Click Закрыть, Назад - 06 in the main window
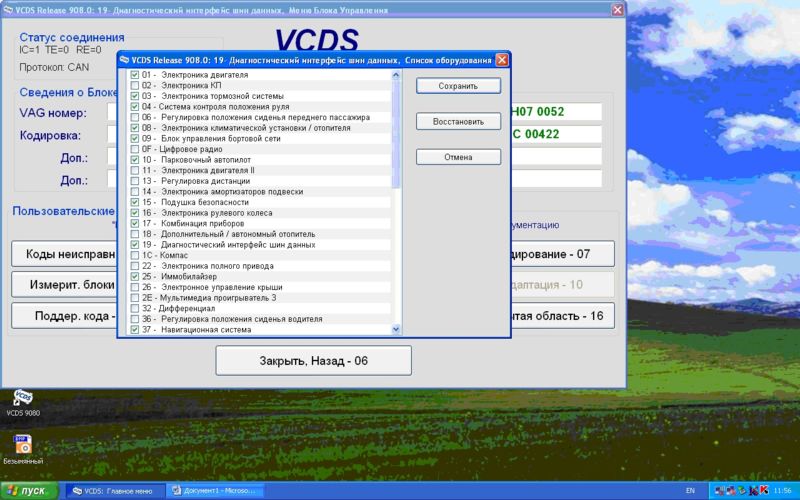The height and width of the screenshot is (500, 800). click(x=313, y=361)
